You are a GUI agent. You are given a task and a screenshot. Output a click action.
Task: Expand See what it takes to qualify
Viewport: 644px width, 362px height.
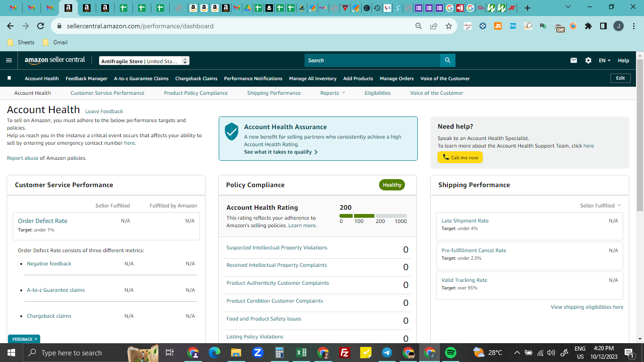point(281,152)
